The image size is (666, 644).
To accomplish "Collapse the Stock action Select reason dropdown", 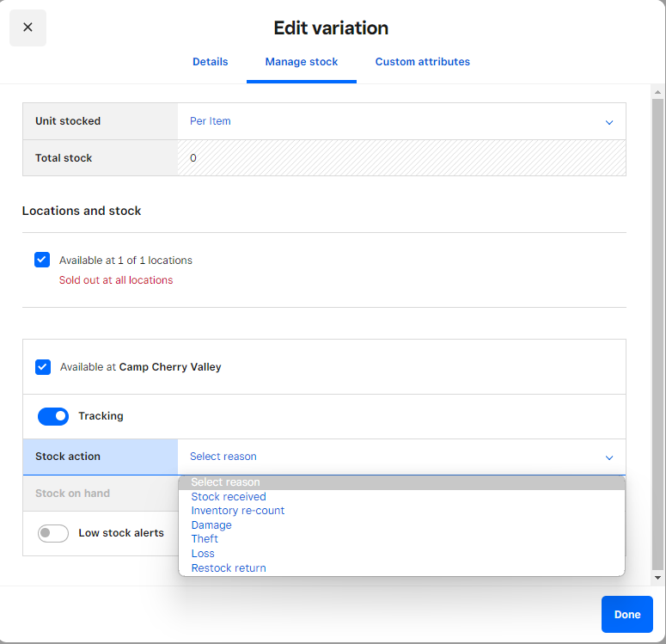I will click(401, 457).
